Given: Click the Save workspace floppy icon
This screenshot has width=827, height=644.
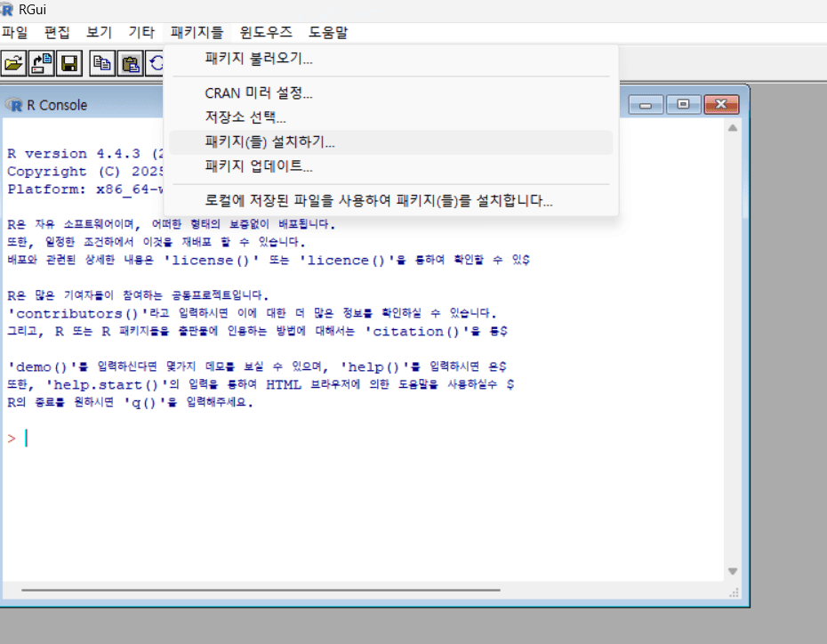Looking at the screenshot, I should point(70,63).
